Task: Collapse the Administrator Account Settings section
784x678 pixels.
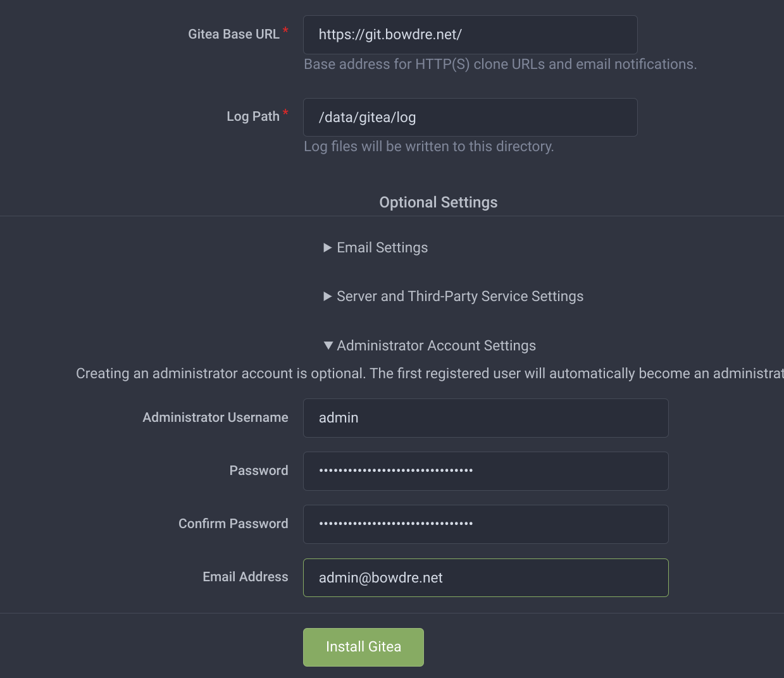Action: tap(430, 346)
